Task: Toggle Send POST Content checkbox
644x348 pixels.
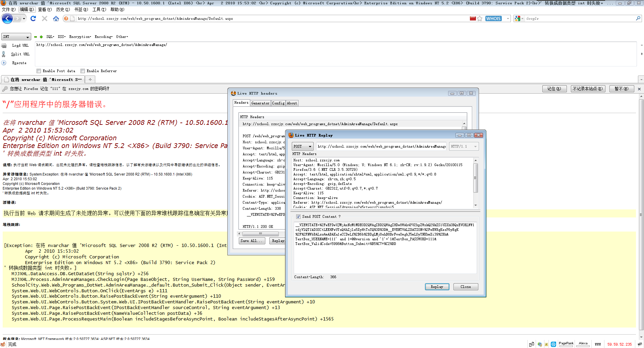Action: tap(299, 217)
